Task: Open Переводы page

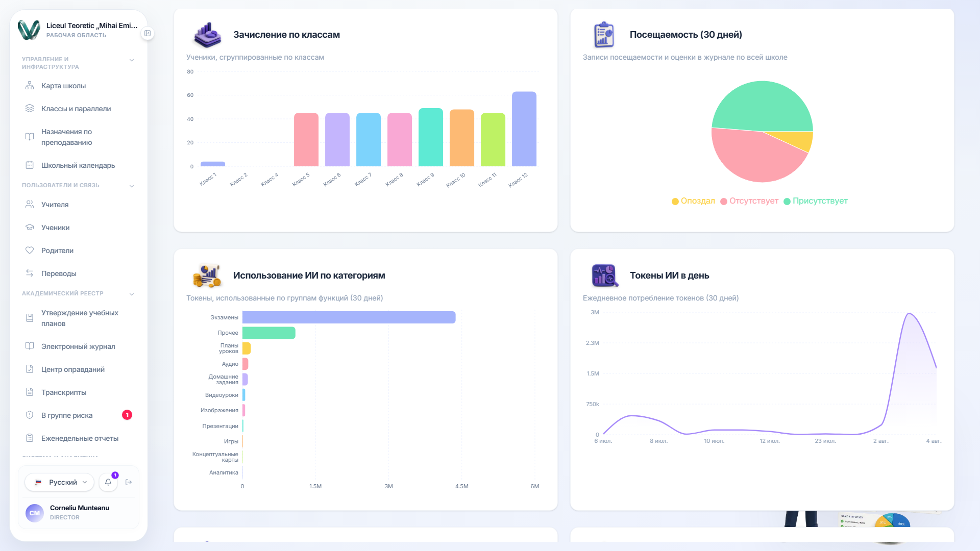Action: click(79, 273)
